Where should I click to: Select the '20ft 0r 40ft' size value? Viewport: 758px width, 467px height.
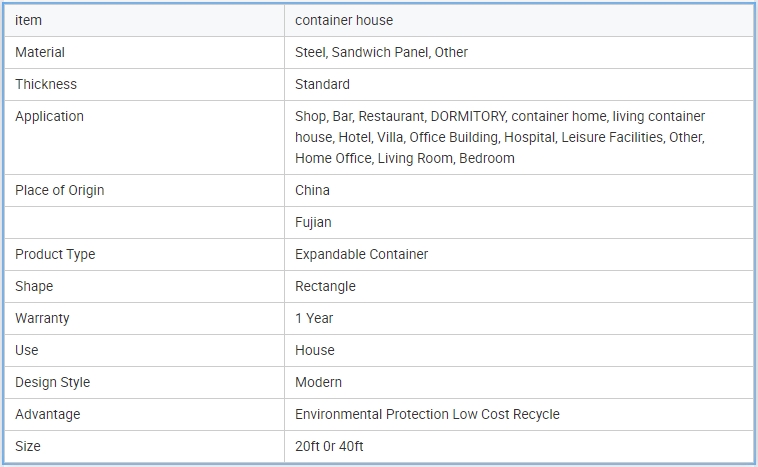329,446
